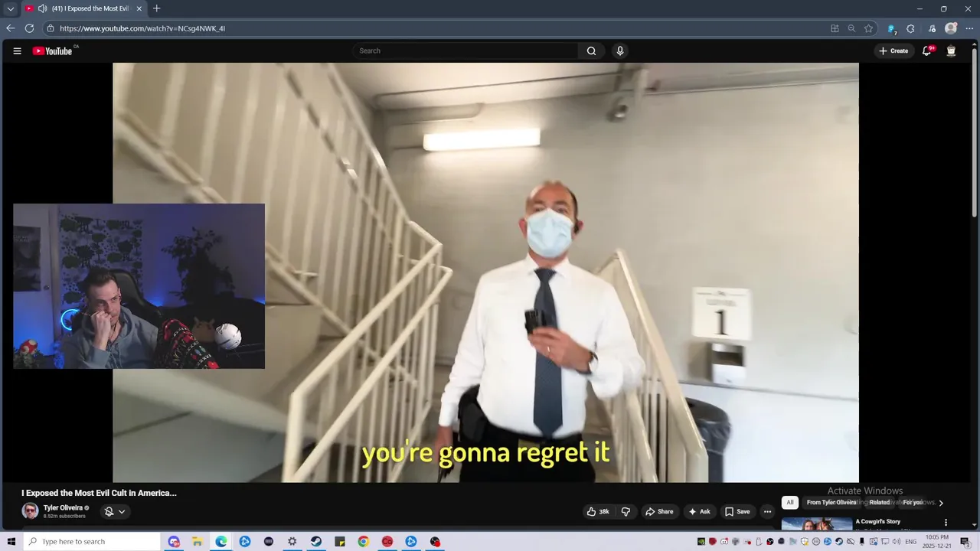Reload the page with the refresh icon
The width and height of the screenshot is (980, 551).
(29, 28)
